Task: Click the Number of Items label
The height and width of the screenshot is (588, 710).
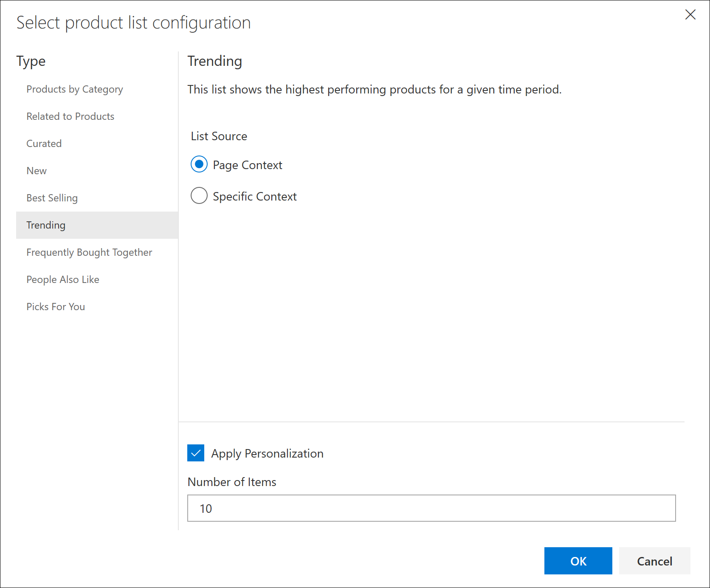Action: click(232, 482)
